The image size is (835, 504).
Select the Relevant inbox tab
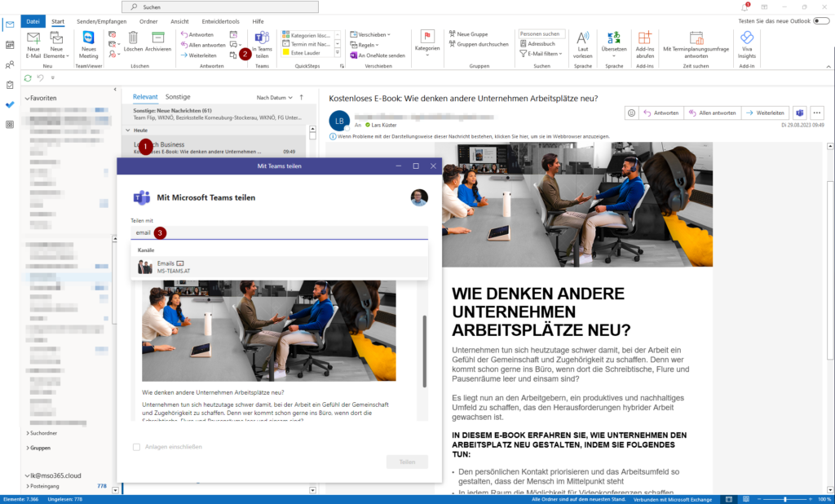[x=145, y=97]
